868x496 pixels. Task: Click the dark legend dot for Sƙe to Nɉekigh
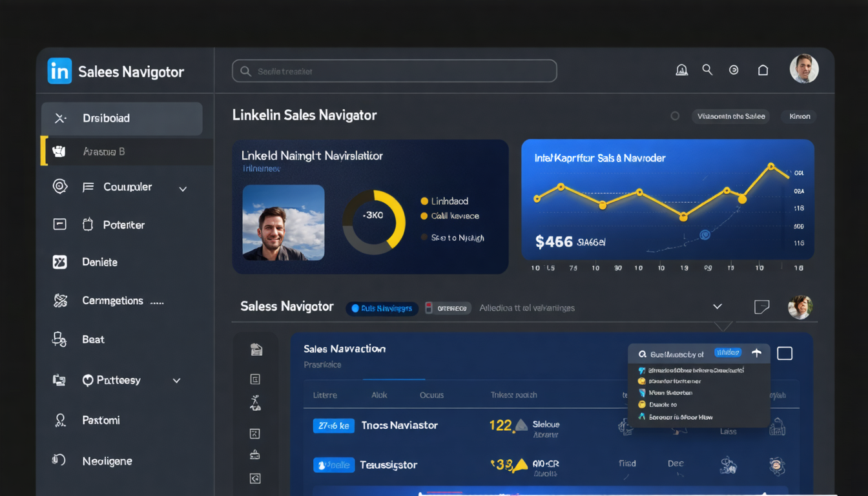424,238
